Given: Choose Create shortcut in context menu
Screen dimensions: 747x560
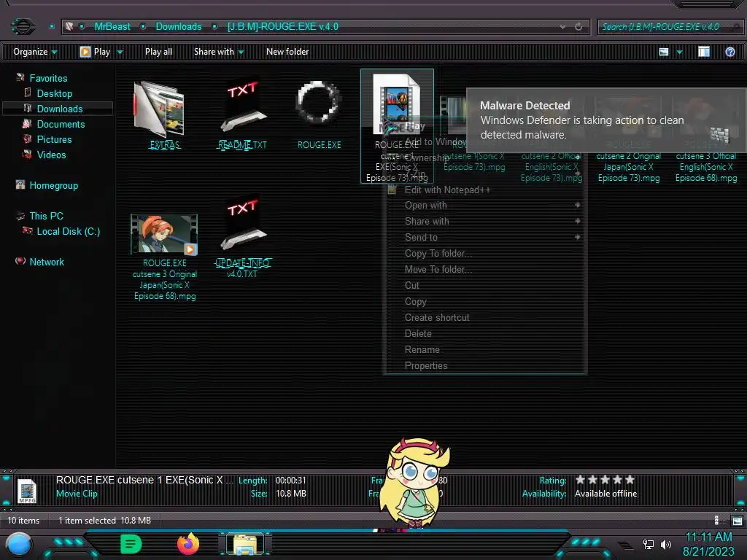Looking at the screenshot, I should (x=485, y=317).
